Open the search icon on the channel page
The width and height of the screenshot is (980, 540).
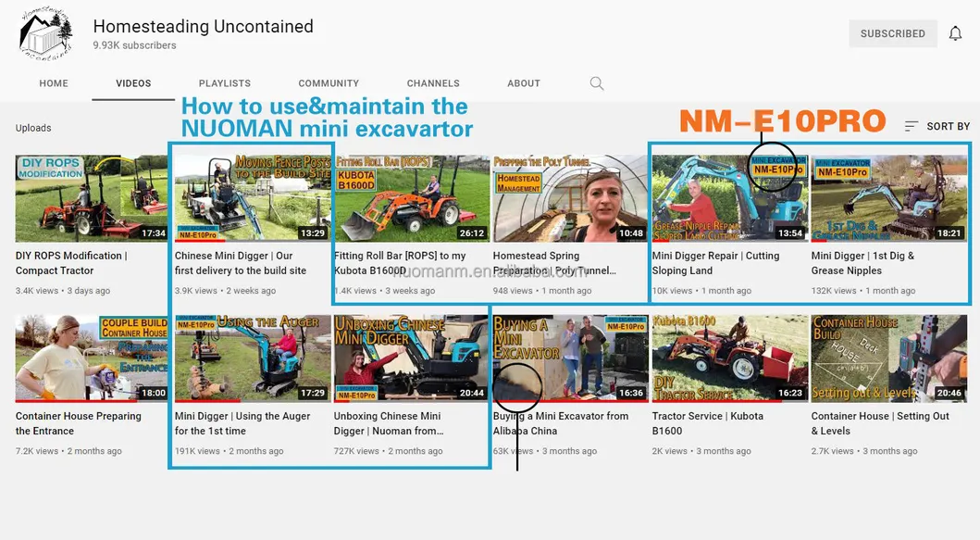click(x=596, y=83)
